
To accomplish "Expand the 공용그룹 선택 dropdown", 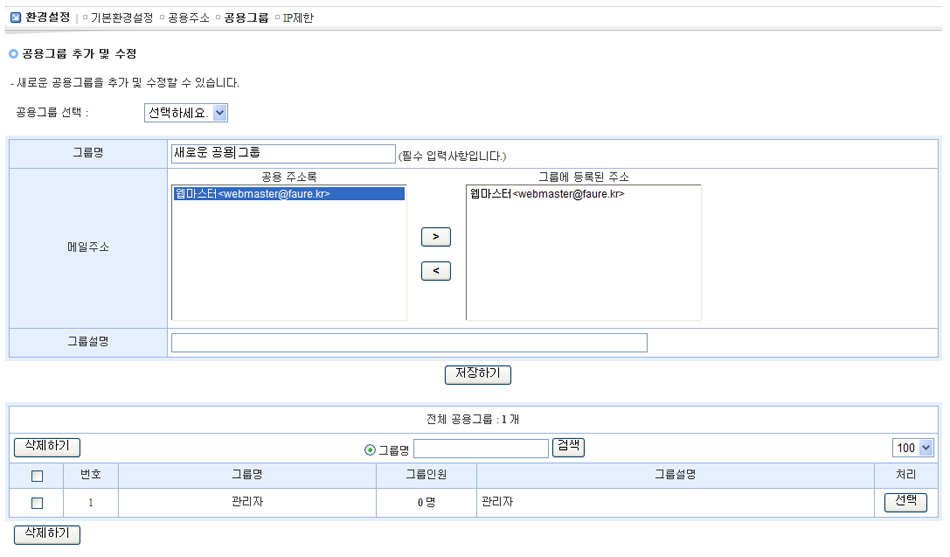I will point(186,113).
